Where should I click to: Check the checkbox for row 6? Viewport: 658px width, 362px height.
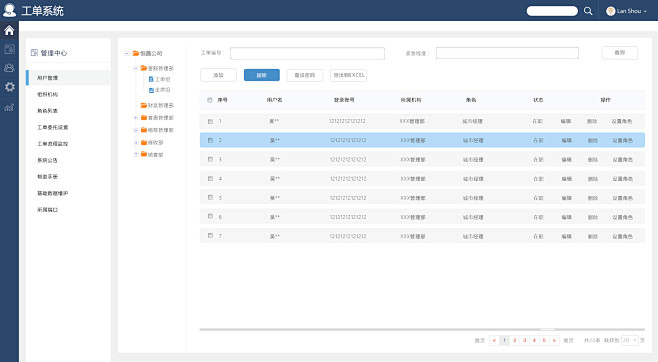[210, 216]
